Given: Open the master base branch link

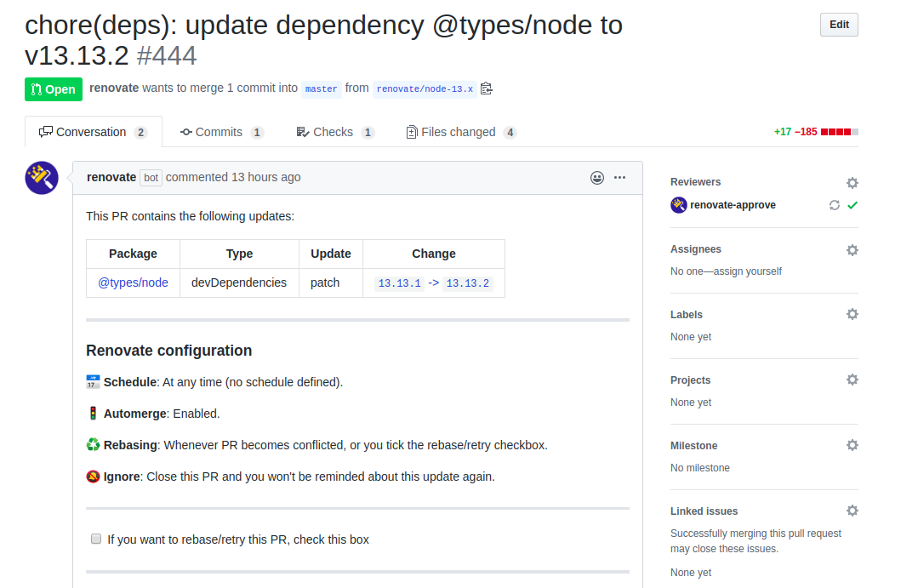Looking at the screenshot, I should pyautogui.click(x=321, y=89).
